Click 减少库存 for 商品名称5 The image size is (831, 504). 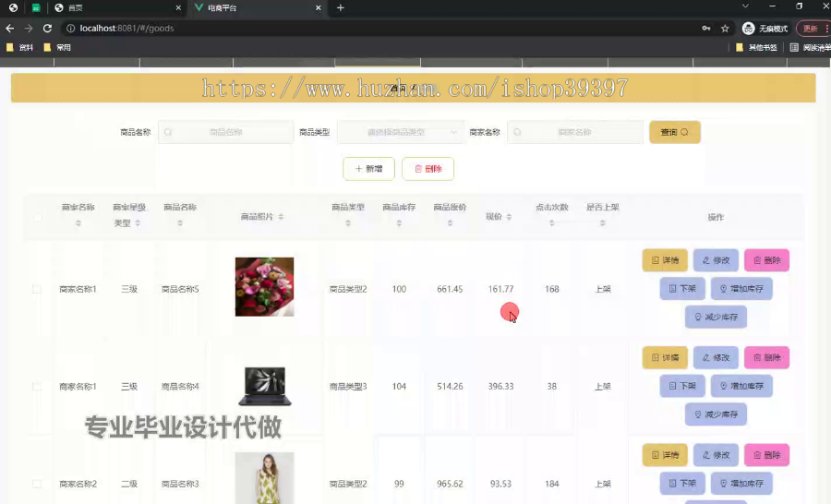[x=716, y=317]
